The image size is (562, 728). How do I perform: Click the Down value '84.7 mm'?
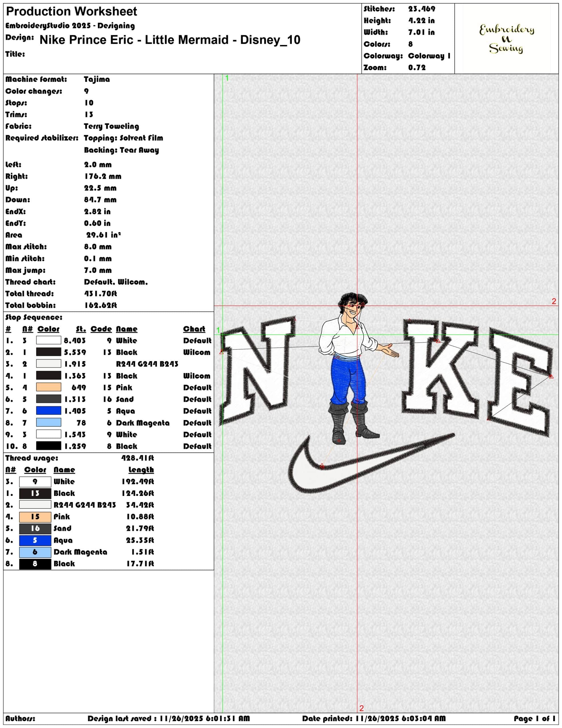pyautogui.click(x=100, y=200)
